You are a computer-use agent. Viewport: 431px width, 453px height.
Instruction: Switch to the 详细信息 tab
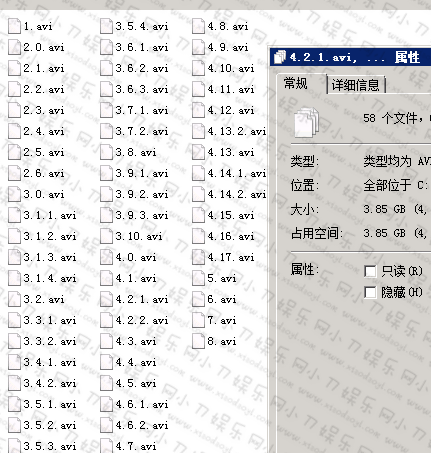356,85
